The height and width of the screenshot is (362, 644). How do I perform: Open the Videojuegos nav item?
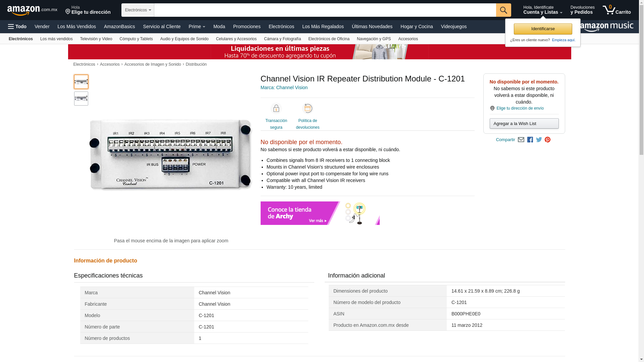pos(453,26)
